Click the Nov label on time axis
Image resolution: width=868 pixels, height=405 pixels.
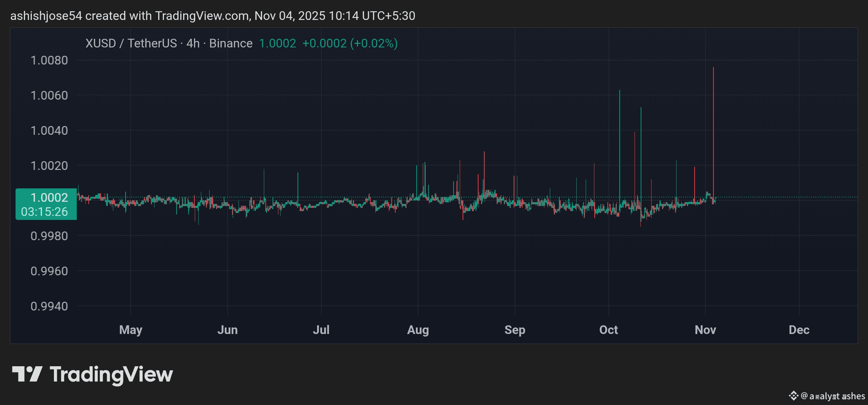705,330
